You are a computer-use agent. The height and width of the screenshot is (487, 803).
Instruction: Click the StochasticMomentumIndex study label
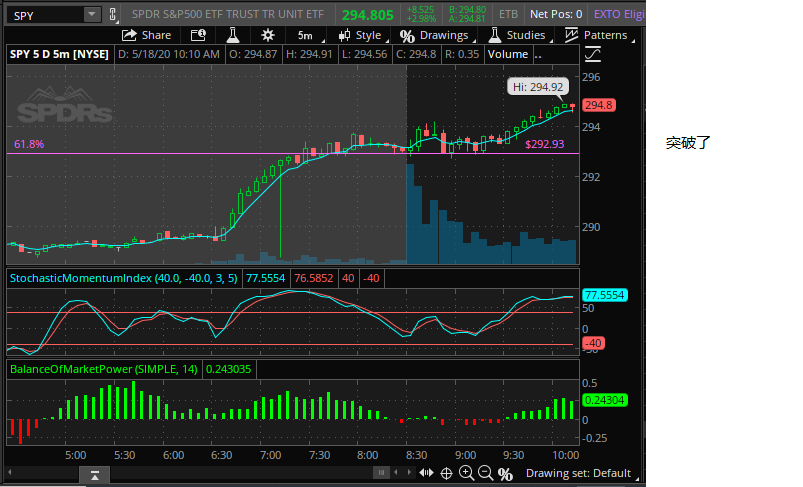[123, 279]
